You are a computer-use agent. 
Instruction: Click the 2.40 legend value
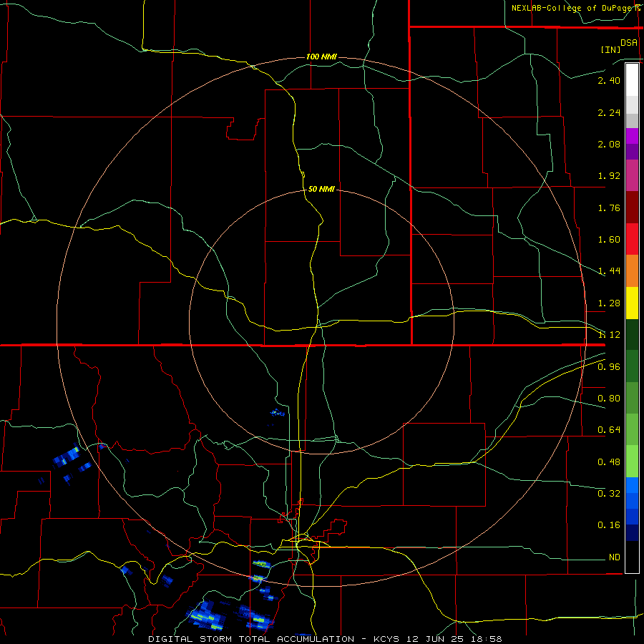609,80
